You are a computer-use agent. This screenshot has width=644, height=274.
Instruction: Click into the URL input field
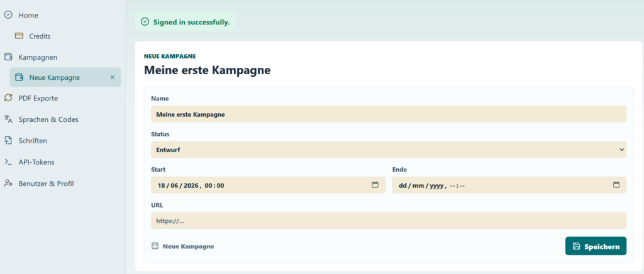pos(389,221)
